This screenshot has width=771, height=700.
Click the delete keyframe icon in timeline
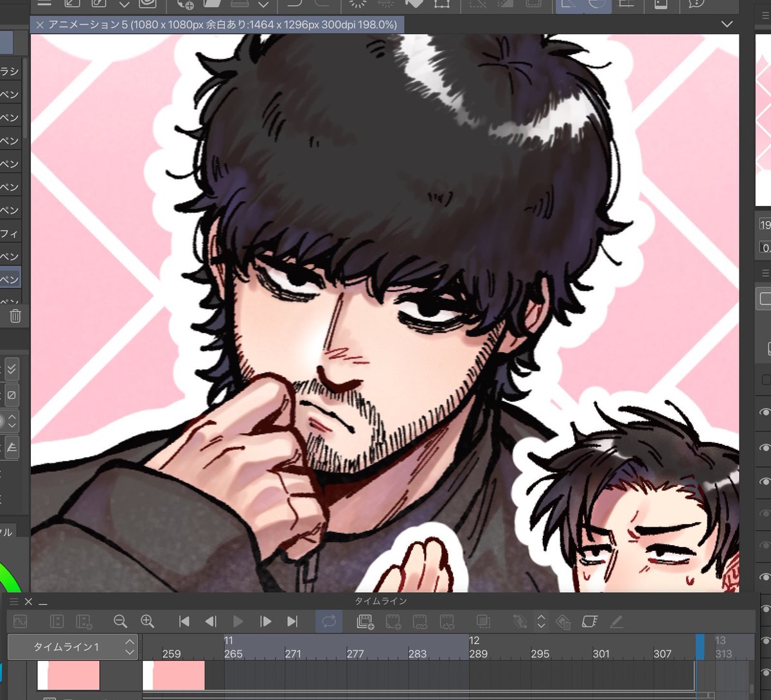(563, 621)
